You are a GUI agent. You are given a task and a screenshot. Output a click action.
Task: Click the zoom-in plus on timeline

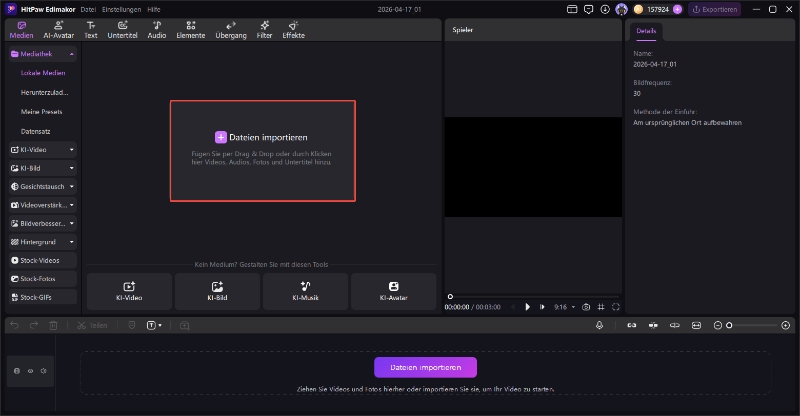pyautogui.click(x=787, y=325)
